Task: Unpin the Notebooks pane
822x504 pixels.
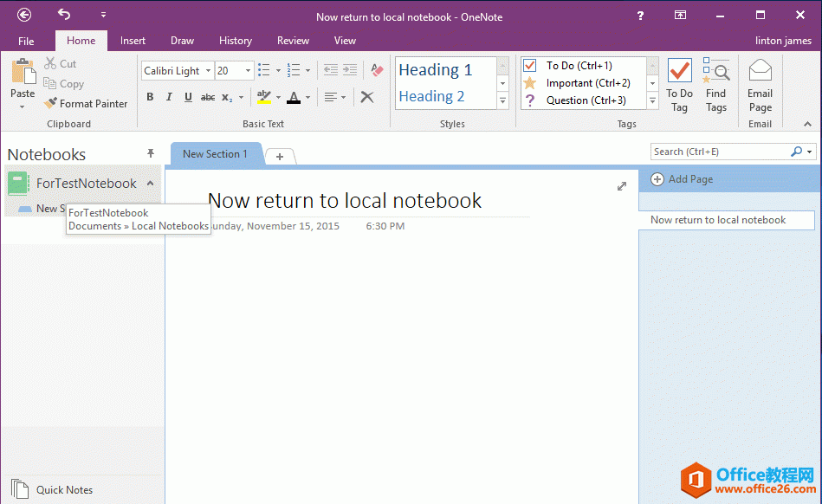Action: [x=150, y=153]
